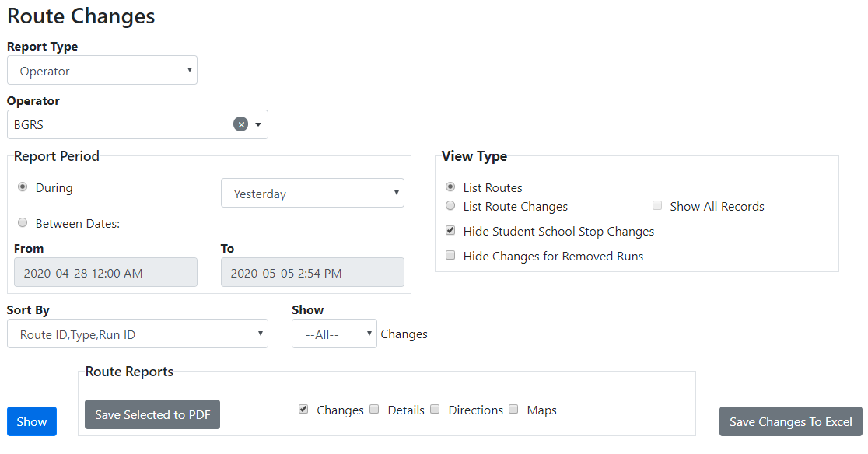Viewport: 868px width, 454px height.
Task: Select the Between Dates radio button
Action: coord(23,223)
